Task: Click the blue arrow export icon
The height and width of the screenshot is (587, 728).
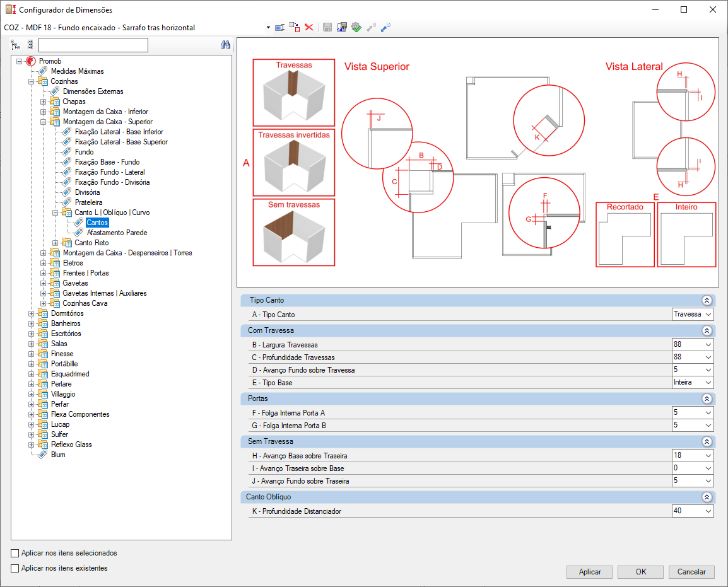Action: click(x=385, y=27)
